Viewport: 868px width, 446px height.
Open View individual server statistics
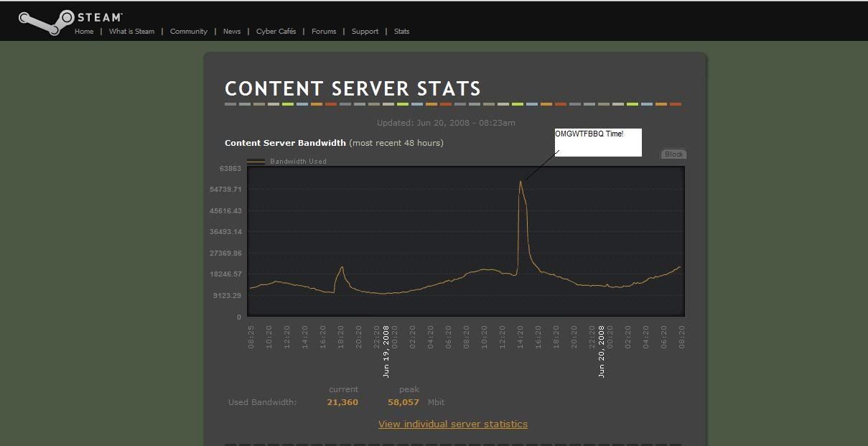click(453, 424)
